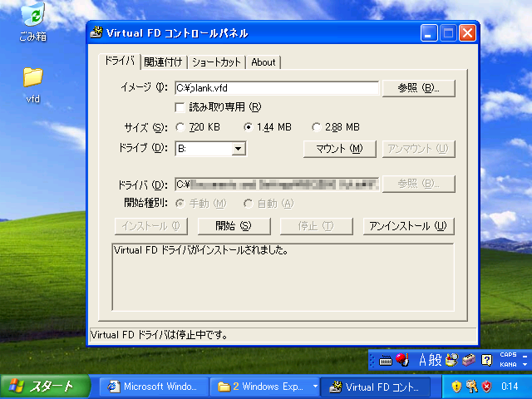Enable the 読み取り専用 read-only checkbox
Image resolution: width=532 pixels, height=399 pixels.
(180, 107)
